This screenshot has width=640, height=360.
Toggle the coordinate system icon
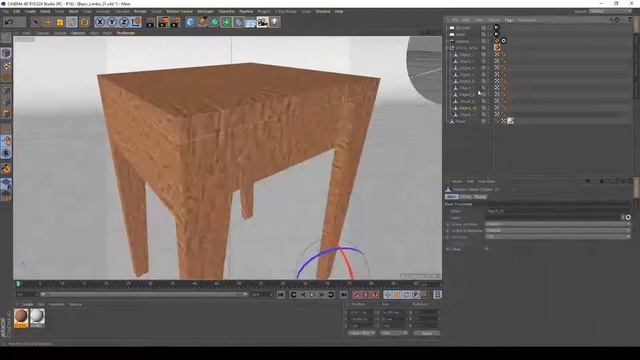[x=136, y=22]
